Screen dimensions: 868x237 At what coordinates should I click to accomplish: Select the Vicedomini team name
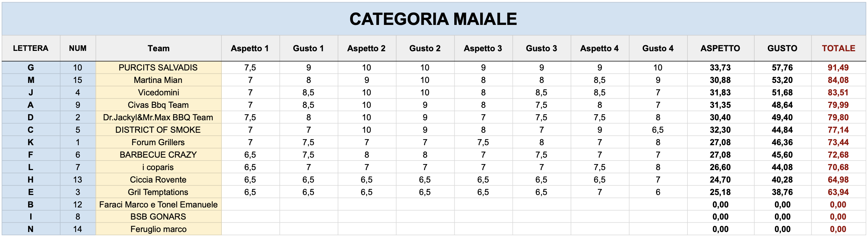point(159,93)
